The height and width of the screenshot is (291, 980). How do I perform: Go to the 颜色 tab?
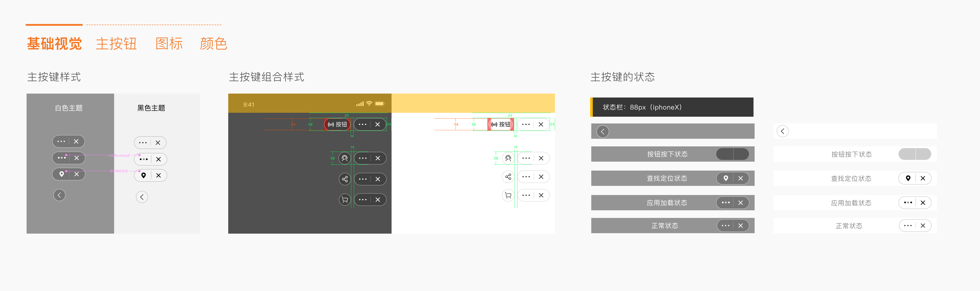click(x=213, y=44)
